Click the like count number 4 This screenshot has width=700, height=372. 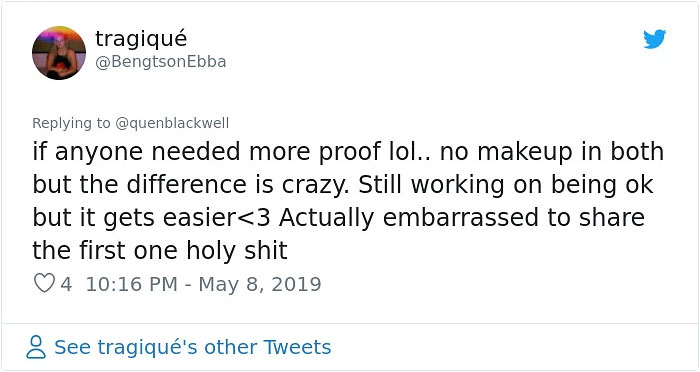tap(66, 284)
